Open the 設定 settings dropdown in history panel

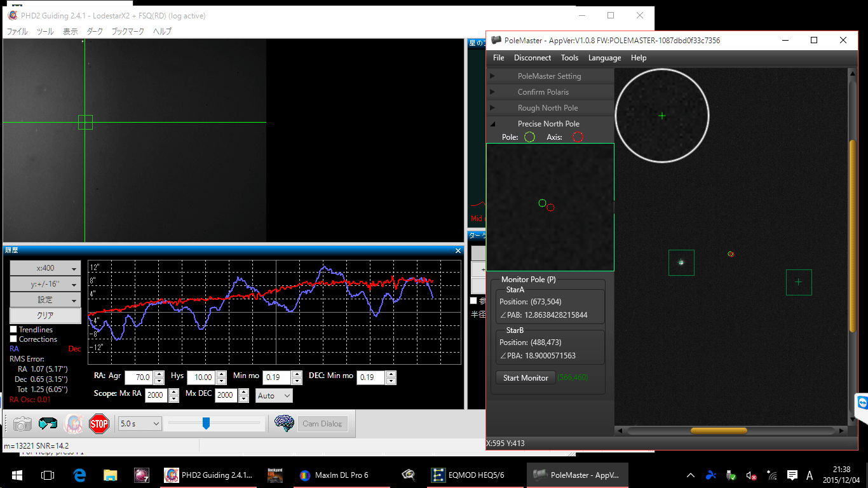(x=45, y=300)
